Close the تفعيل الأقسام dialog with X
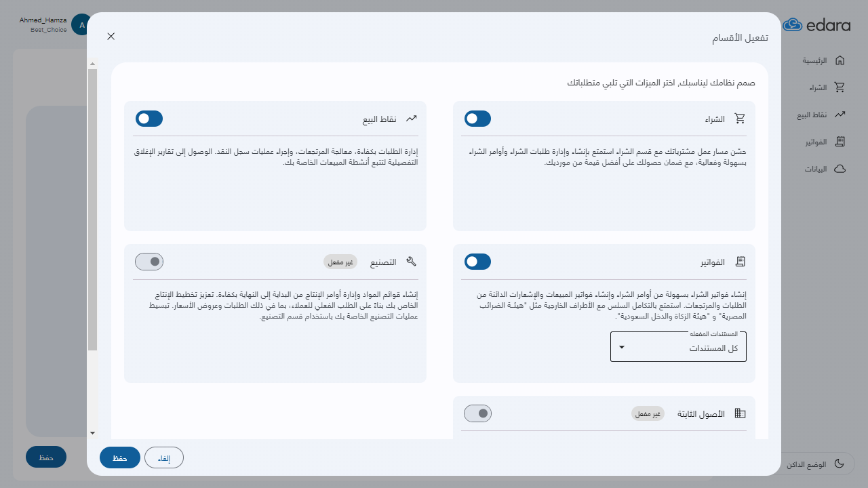Viewport: 868px width, 488px height. [x=111, y=37]
